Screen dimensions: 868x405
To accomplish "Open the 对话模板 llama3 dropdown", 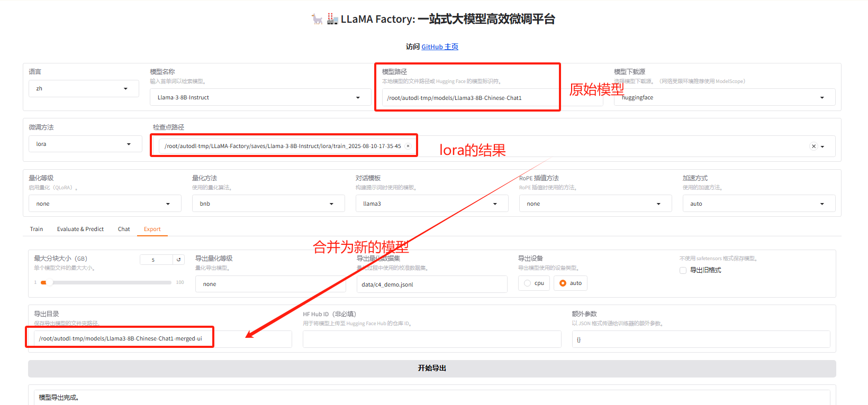I will [432, 204].
